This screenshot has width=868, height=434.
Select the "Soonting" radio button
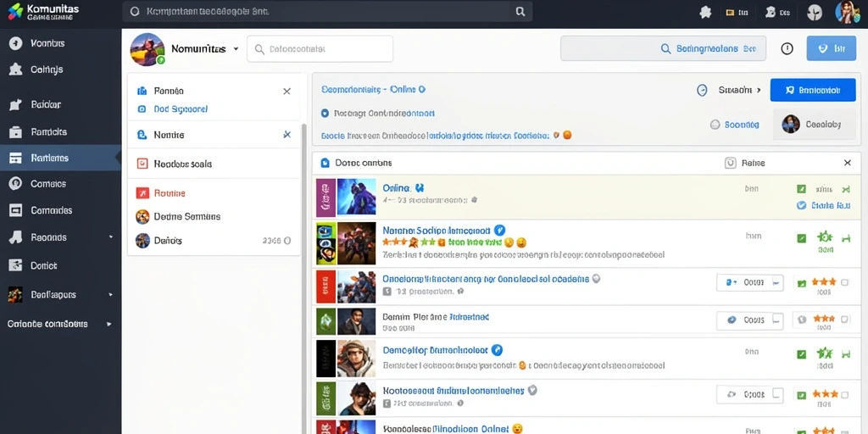point(715,125)
